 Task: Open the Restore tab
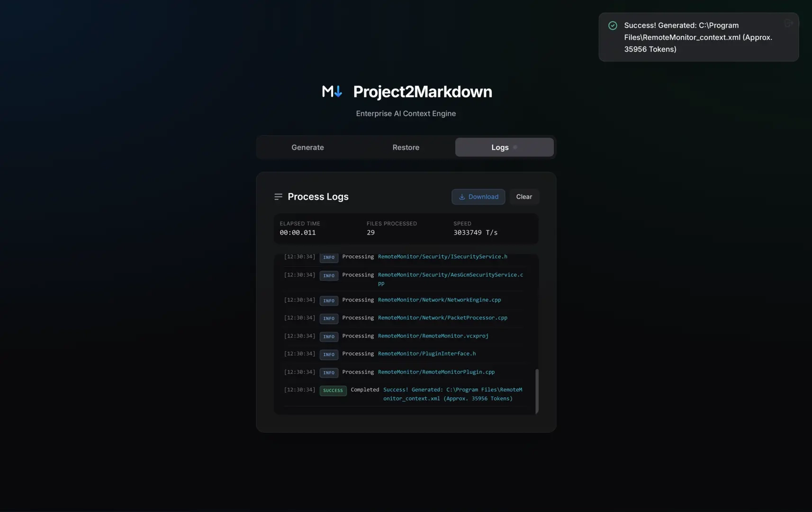click(406, 147)
